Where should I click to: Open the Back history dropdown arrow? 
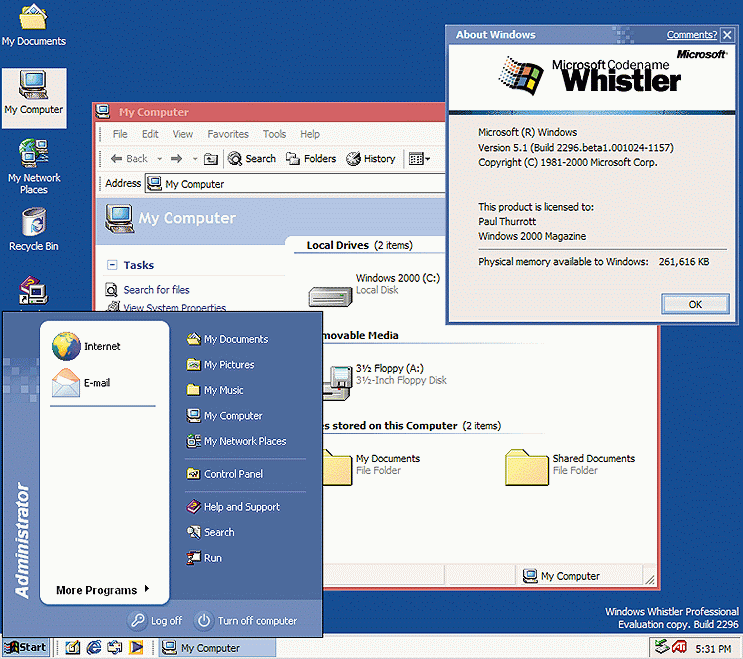coord(160,159)
